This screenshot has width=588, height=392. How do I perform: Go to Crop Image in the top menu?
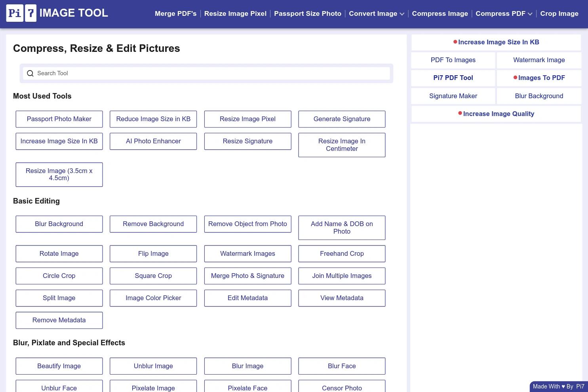click(559, 13)
